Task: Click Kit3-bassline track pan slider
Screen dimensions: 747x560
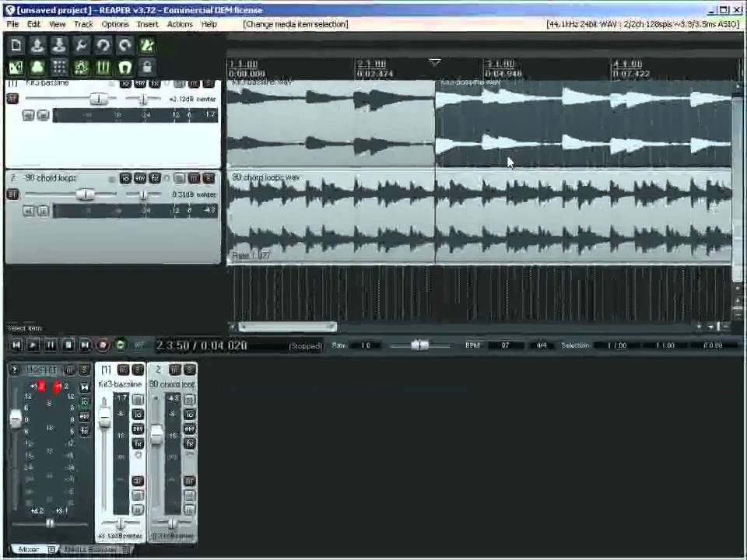Action: coord(143,99)
